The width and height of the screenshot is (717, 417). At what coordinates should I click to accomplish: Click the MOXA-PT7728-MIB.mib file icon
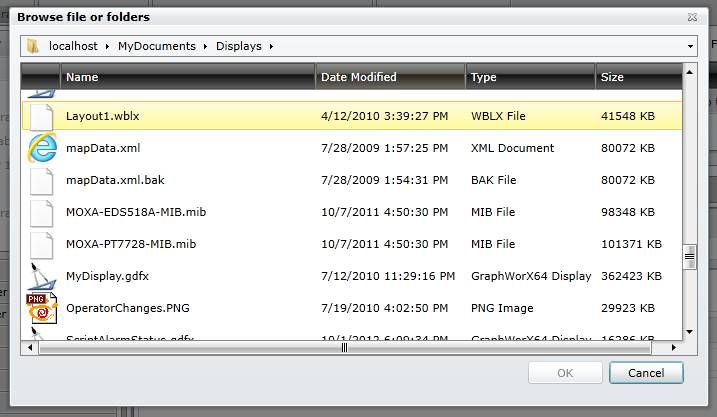click(x=41, y=244)
